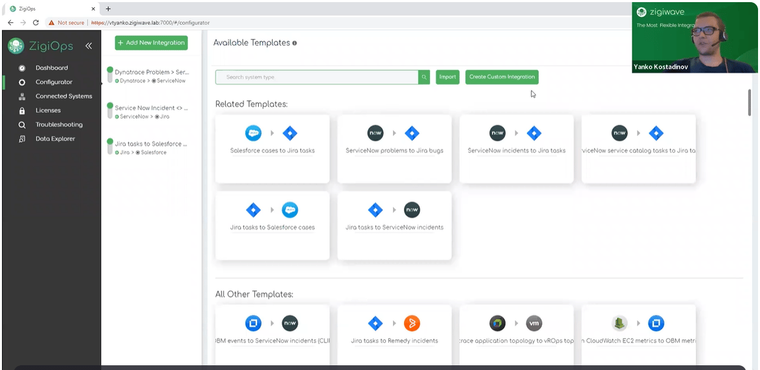Click the Related Templates heading text
The image size is (760, 370).
click(252, 104)
